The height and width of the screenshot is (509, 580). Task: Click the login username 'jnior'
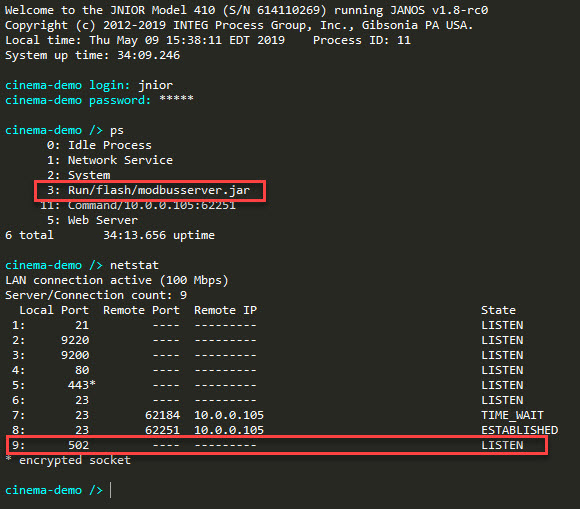[x=156, y=85]
